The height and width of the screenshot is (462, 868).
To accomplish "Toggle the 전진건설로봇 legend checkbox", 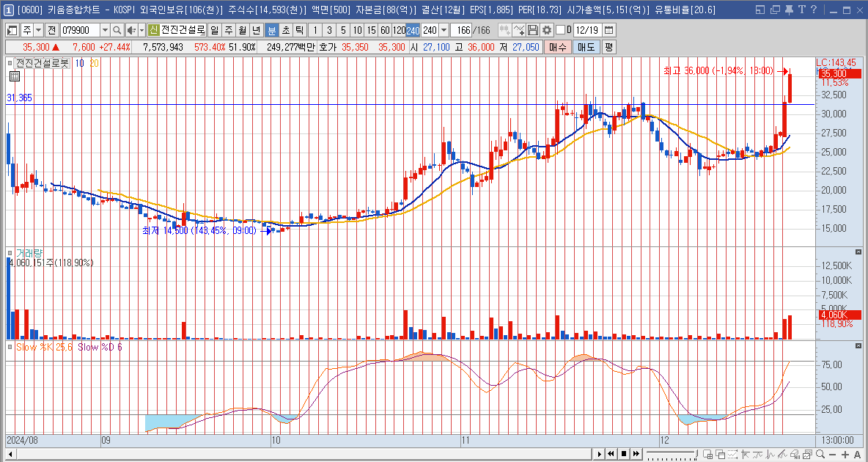I will (10, 63).
